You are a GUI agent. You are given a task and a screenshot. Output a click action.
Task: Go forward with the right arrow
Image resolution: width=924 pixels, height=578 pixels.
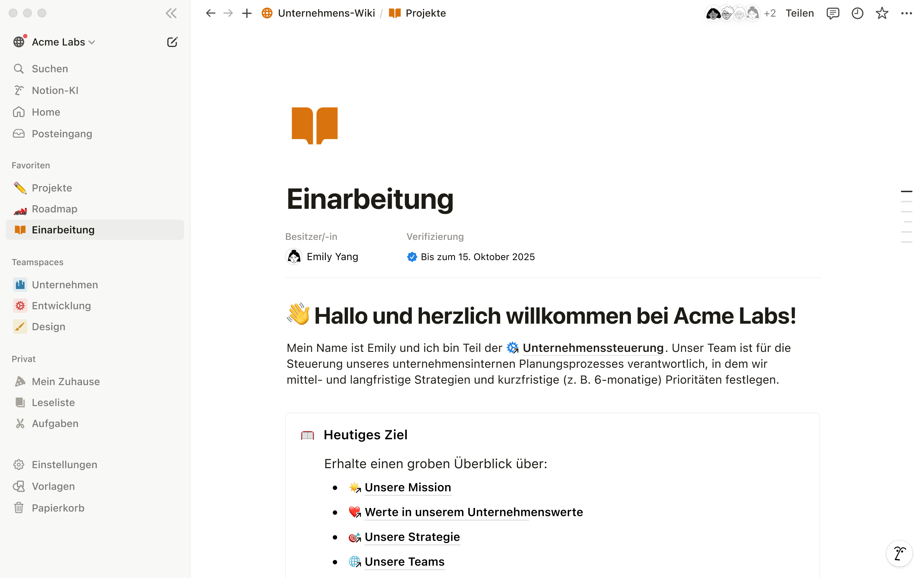pos(228,13)
